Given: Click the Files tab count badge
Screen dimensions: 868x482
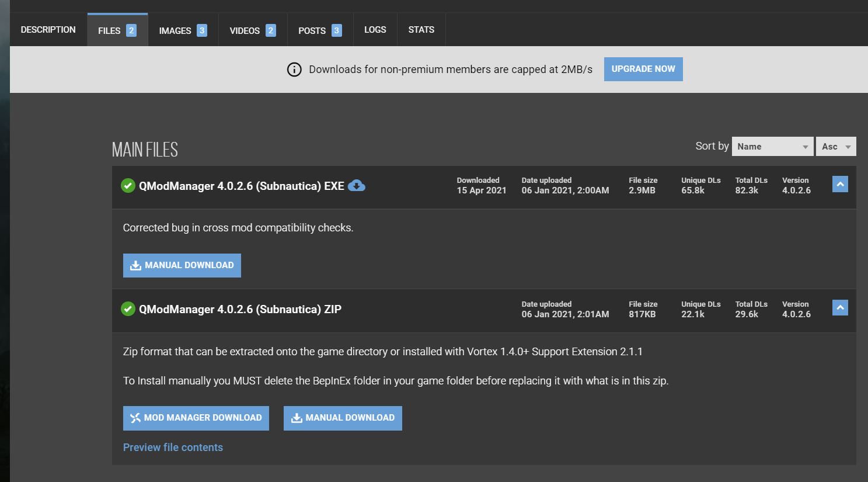Looking at the screenshot, I should (x=131, y=30).
